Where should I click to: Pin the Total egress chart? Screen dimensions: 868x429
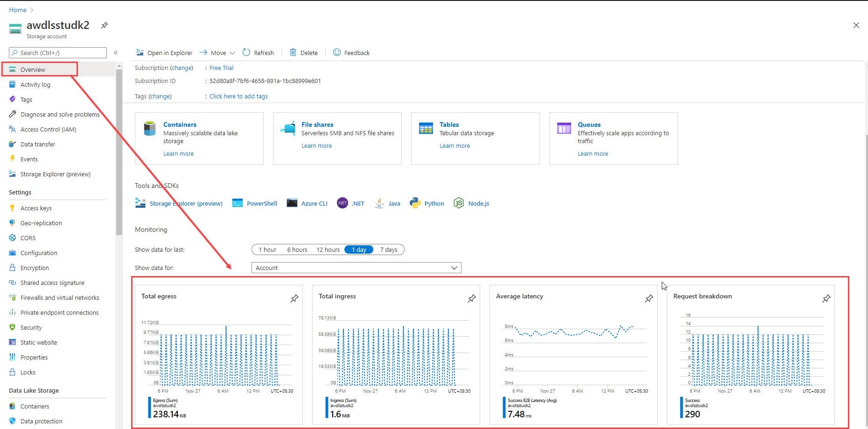294,298
